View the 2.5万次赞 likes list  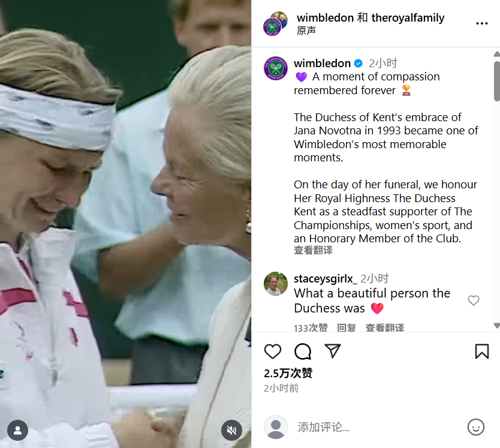tap(288, 373)
